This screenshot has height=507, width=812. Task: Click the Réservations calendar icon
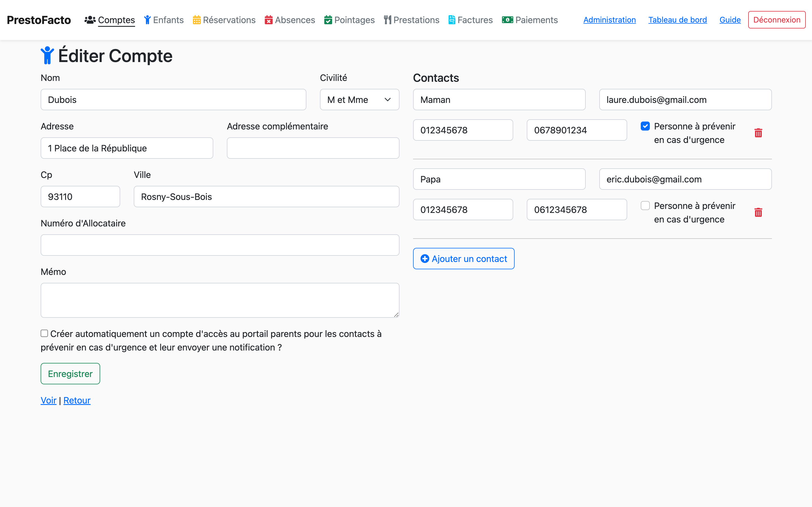point(197,20)
